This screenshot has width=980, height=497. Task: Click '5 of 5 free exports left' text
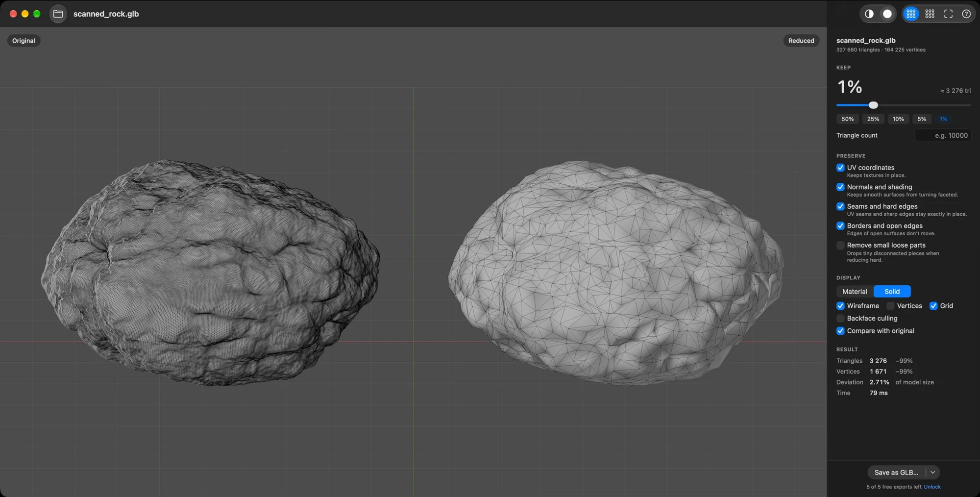tap(894, 487)
